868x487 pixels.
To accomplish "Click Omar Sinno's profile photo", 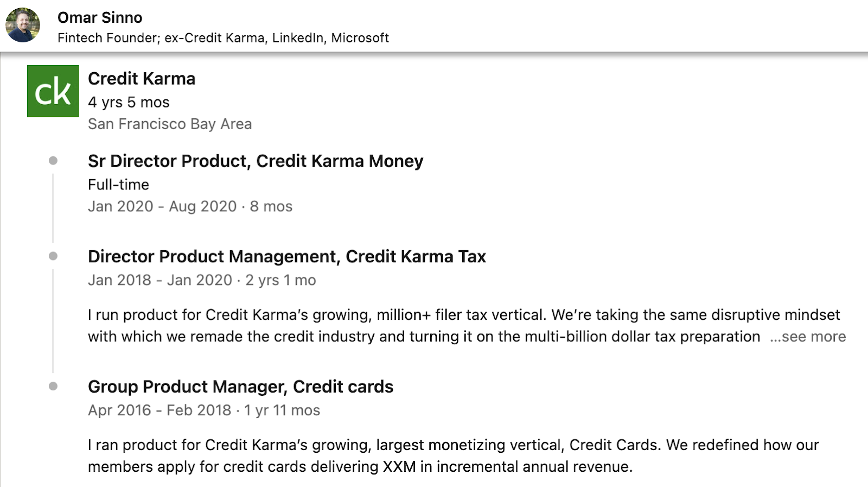I will (x=23, y=25).
